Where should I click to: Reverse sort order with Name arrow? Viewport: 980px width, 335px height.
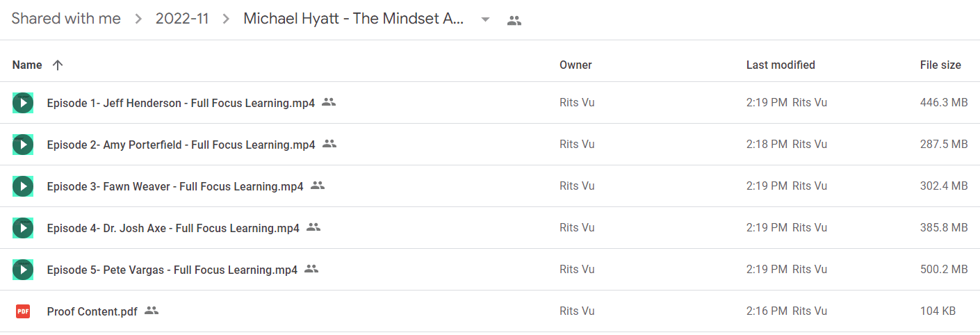pos(58,65)
